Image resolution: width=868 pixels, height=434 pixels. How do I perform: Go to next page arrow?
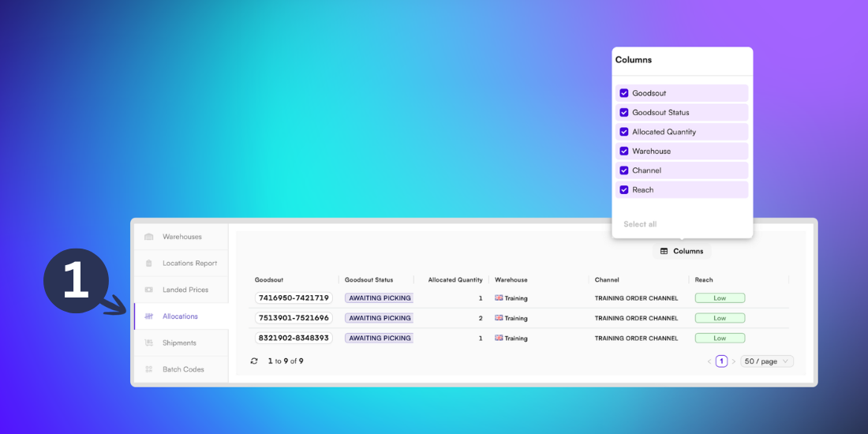(734, 361)
